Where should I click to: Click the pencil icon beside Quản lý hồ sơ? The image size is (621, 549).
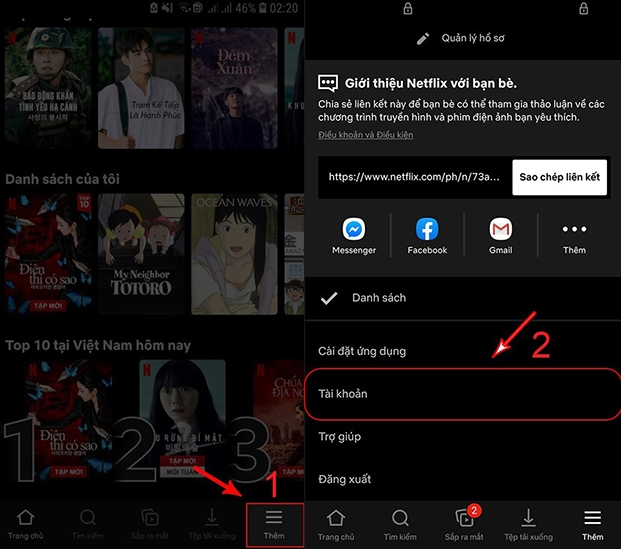(x=423, y=39)
